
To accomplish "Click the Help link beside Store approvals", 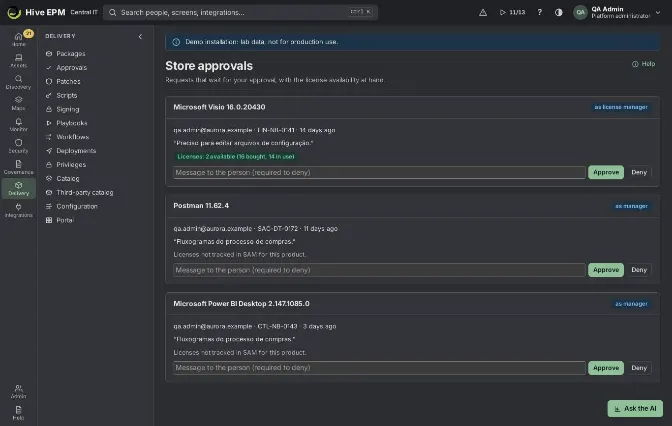I will pos(643,64).
